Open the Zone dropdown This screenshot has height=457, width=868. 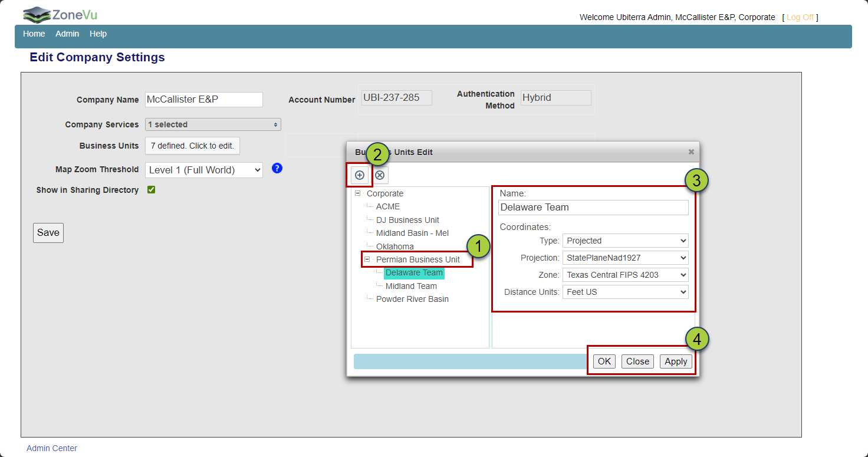(626, 275)
